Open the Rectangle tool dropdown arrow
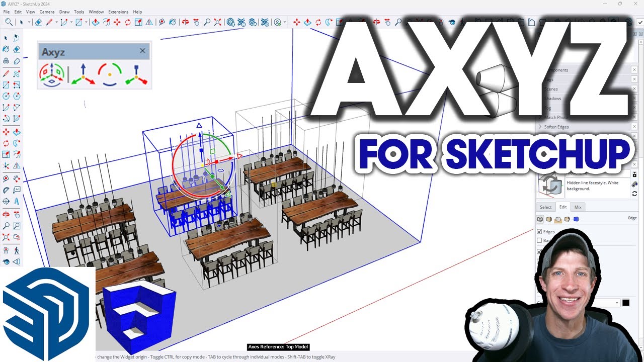The width and height of the screenshot is (644, 362). coord(86,22)
